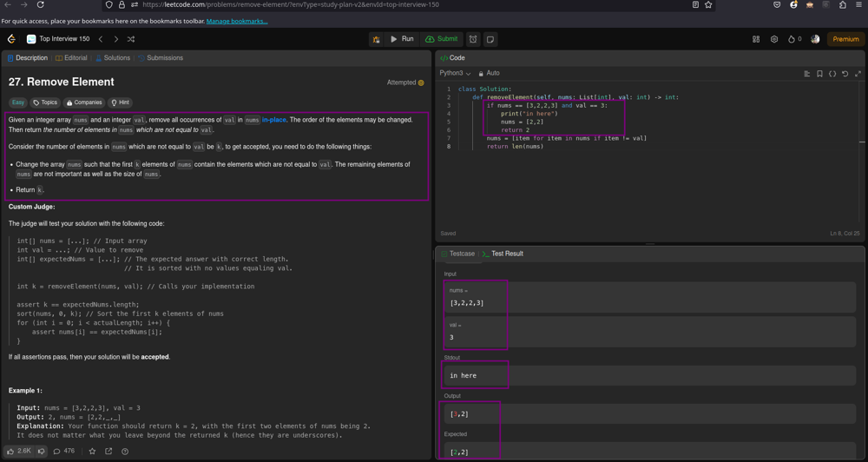
Task: Open the Python3 language dropdown
Action: (x=455, y=74)
